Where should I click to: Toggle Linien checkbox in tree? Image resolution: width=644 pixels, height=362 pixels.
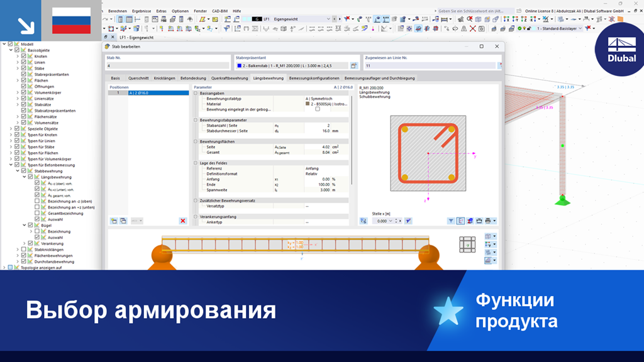pyautogui.click(x=24, y=62)
